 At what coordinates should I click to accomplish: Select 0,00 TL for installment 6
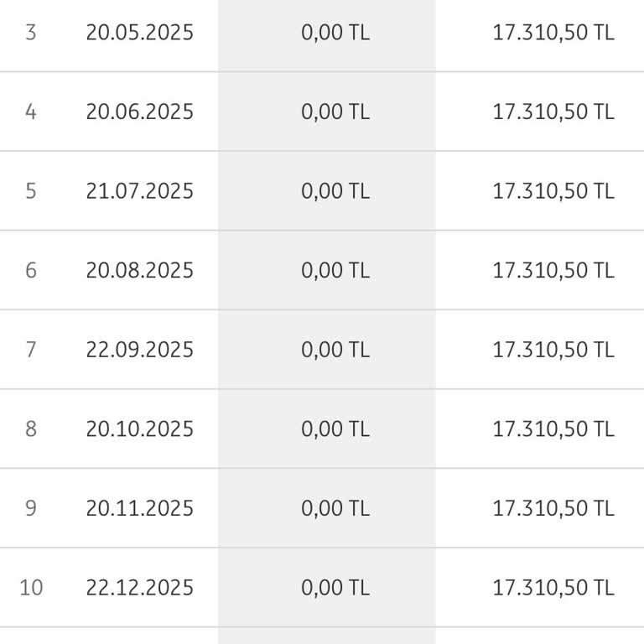point(335,270)
